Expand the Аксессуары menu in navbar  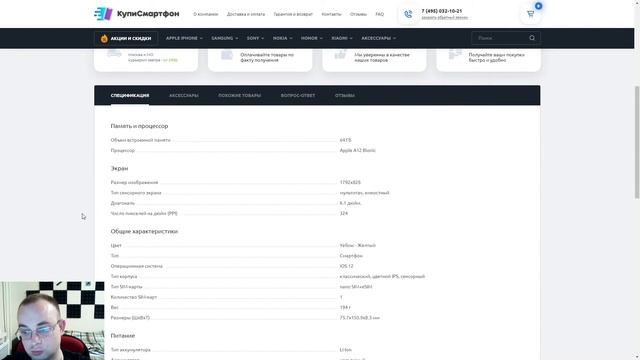point(378,38)
